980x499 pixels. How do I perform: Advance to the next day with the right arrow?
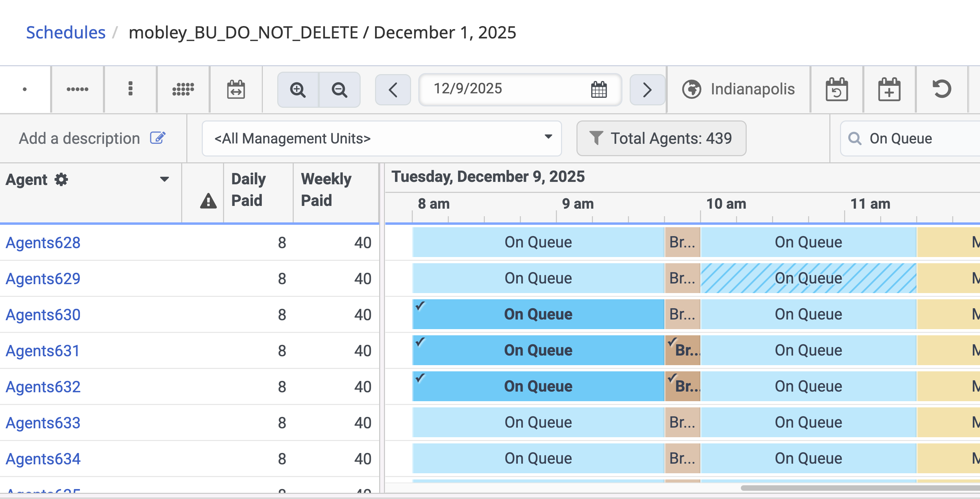tap(647, 90)
